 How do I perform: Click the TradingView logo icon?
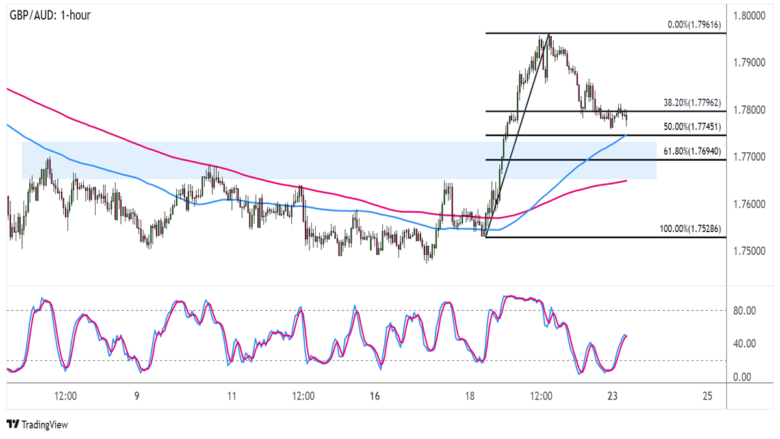14,424
